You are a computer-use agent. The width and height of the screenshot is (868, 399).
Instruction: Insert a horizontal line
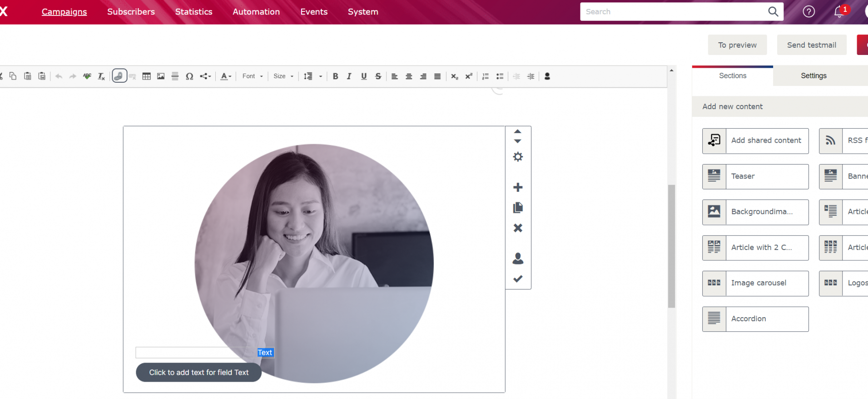point(175,76)
